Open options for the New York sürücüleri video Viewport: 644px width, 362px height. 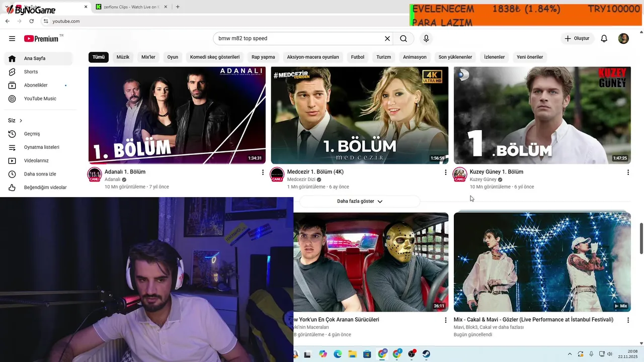(x=445, y=320)
